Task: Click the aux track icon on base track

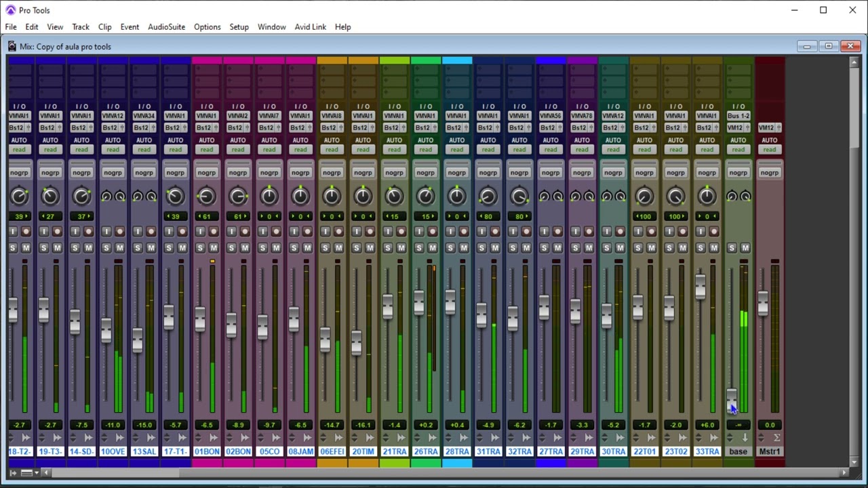Action: pyautogui.click(x=745, y=438)
